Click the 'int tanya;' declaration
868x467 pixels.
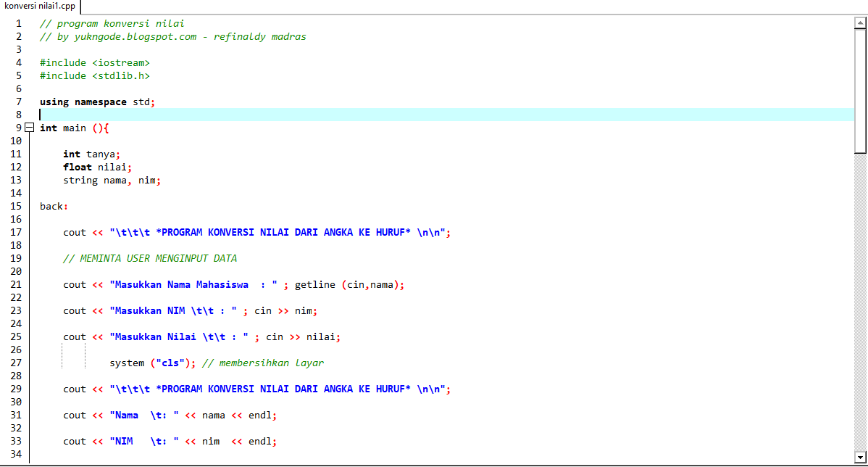91,154
